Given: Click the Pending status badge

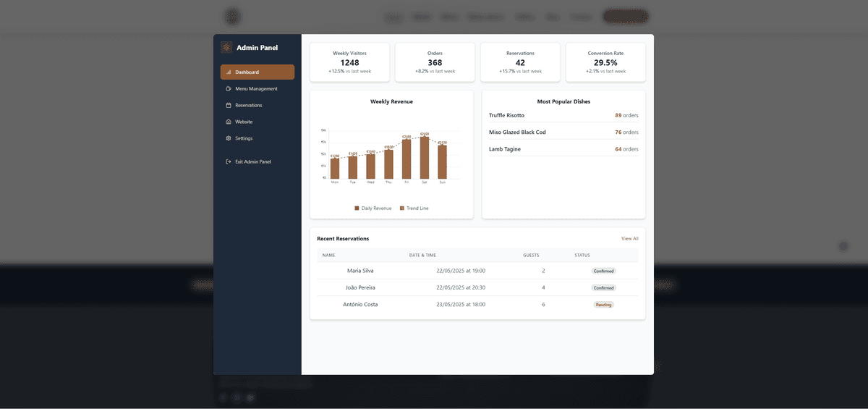Looking at the screenshot, I should click(x=603, y=305).
